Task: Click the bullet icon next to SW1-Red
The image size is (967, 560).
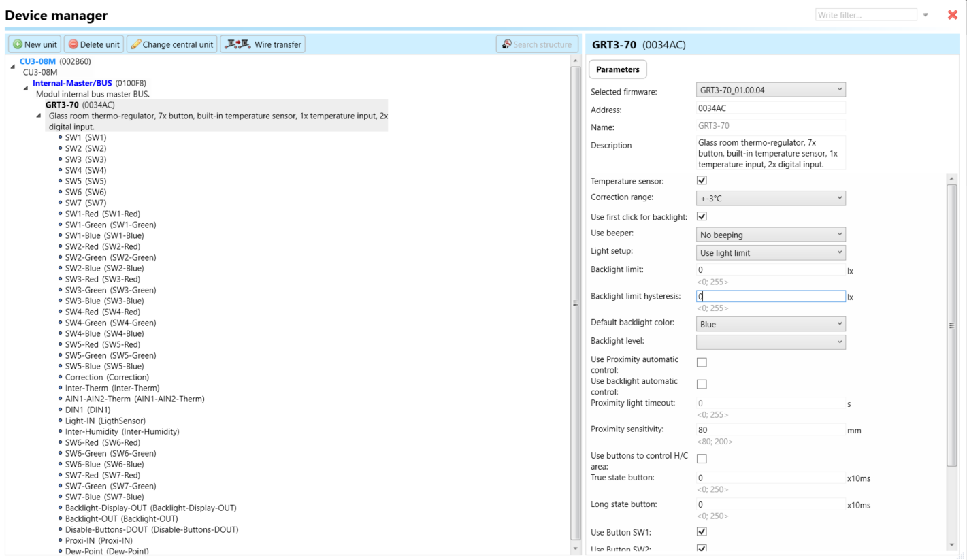Action: tap(61, 214)
